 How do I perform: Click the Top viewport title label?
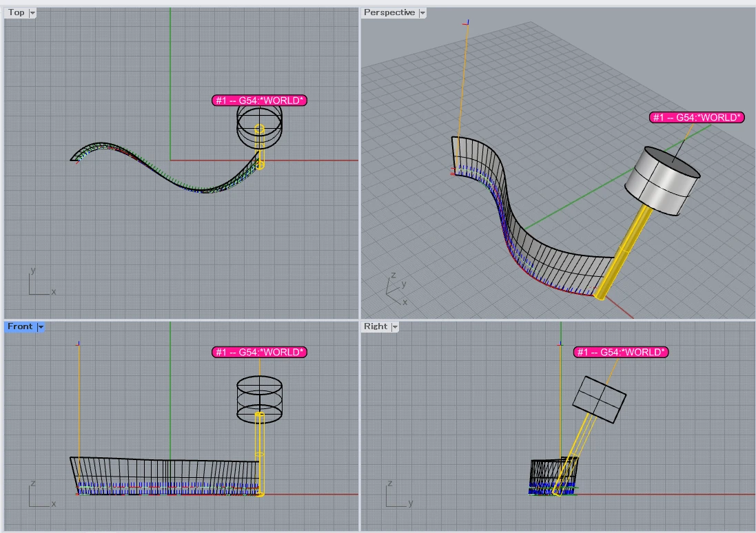pyautogui.click(x=16, y=12)
